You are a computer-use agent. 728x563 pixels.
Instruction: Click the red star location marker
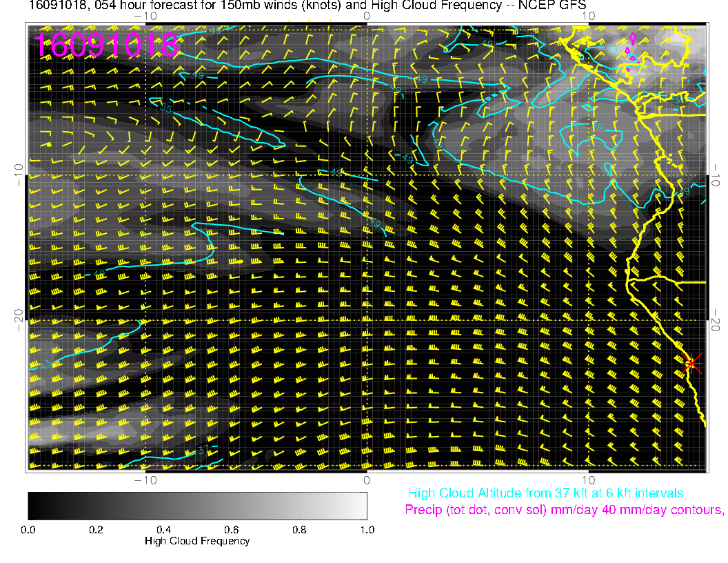tap(691, 363)
